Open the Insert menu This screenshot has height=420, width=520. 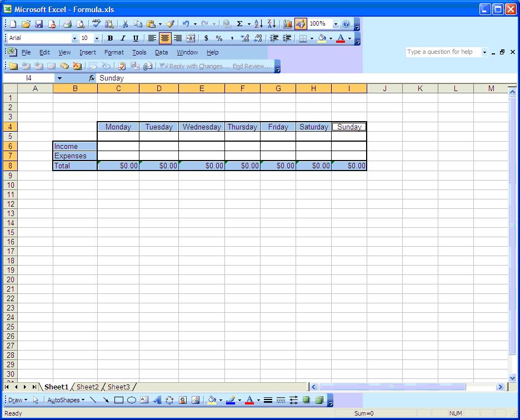click(x=88, y=52)
